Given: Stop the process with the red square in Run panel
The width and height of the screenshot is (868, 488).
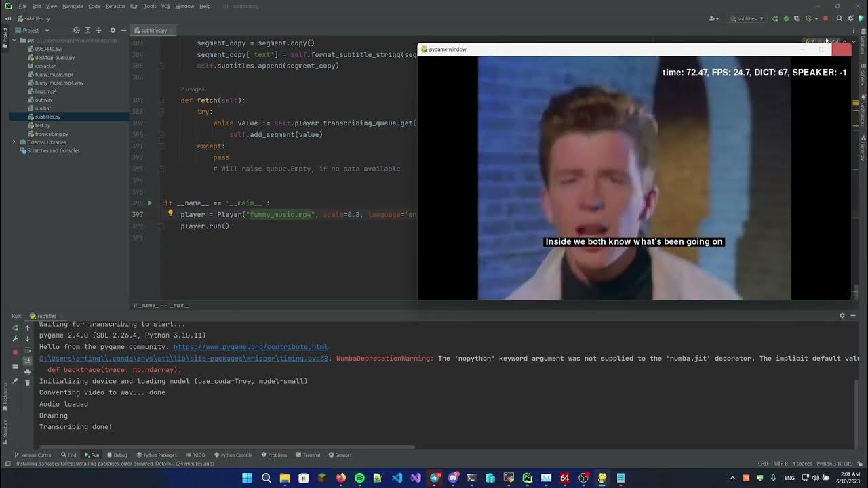Looking at the screenshot, I should pyautogui.click(x=15, y=352).
